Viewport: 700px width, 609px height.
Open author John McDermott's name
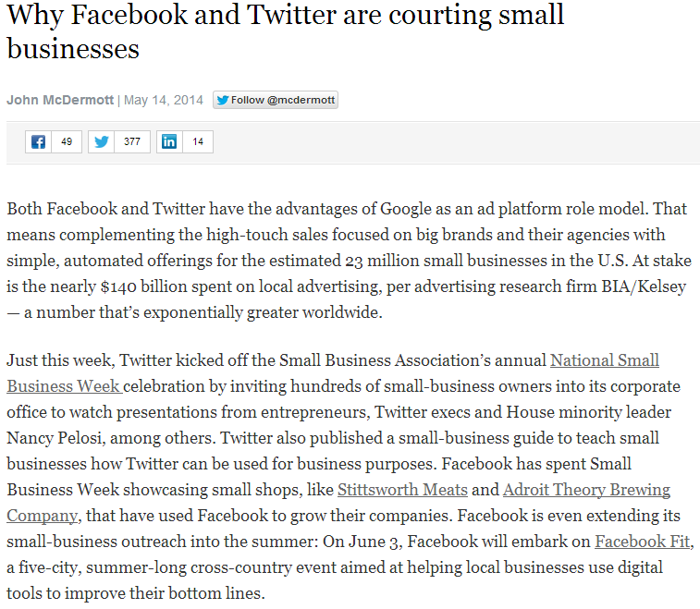click(60, 100)
